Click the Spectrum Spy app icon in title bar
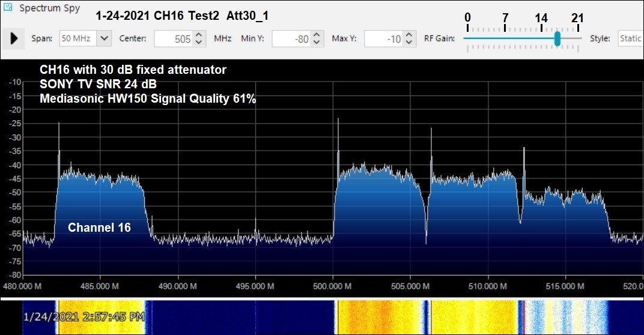Viewport: 644px width, 335px height. [8, 8]
